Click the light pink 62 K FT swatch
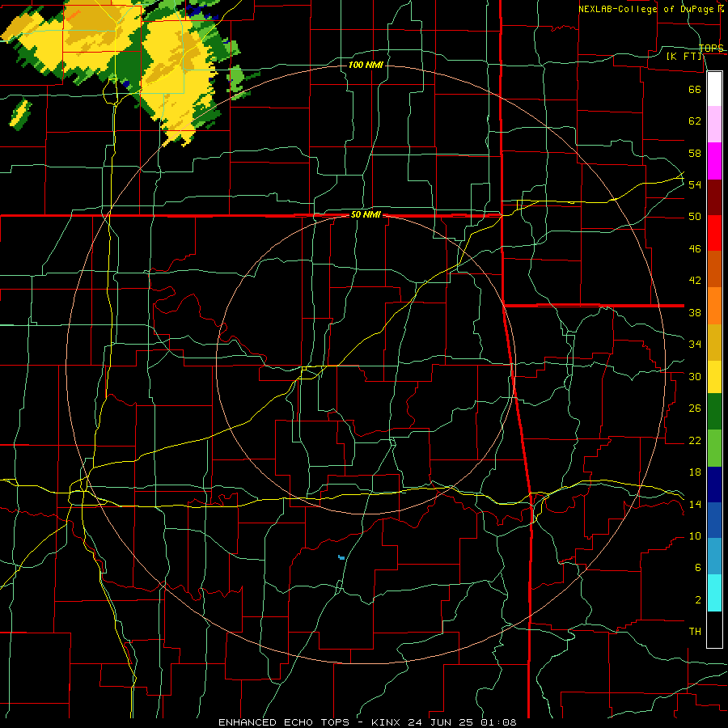The image size is (728, 728). [714, 125]
